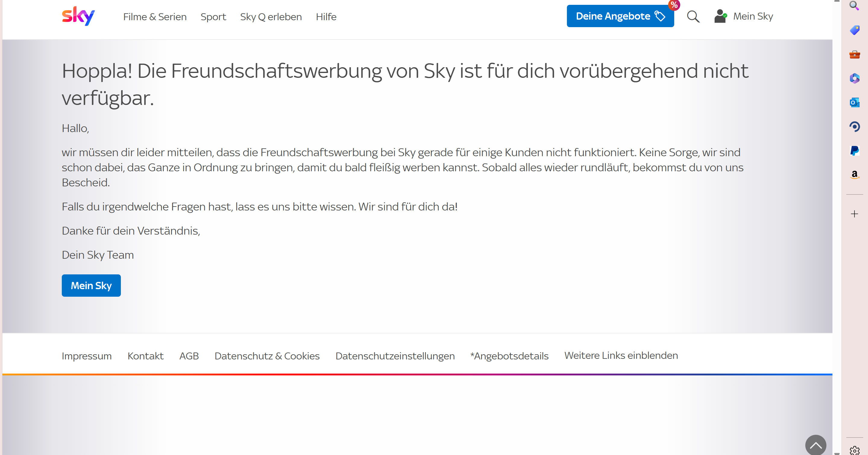The height and width of the screenshot is (455, 868).
Task: Open the Filme & Serien menu
Action: click(155, 17)
